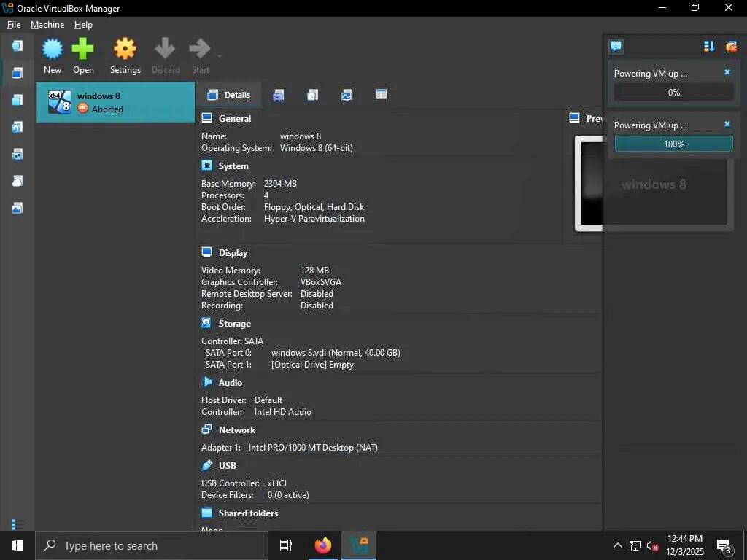Click the 'Windows 8 (64-bit)' operating system value
747x560 pixels.
(317, 148)
